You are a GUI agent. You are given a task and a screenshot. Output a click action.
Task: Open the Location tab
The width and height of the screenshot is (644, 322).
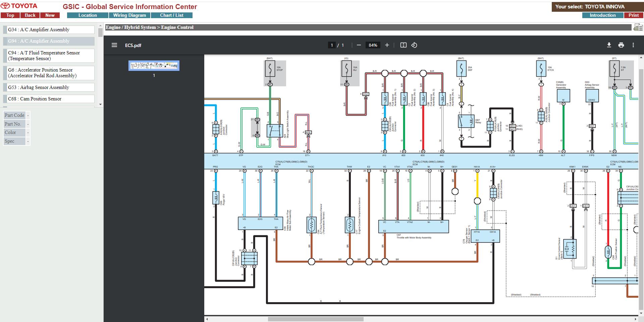(x=88, y=15)
